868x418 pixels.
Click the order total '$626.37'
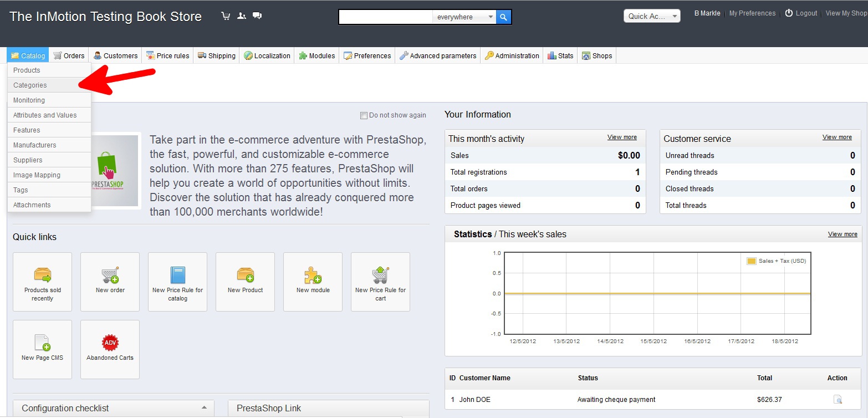click(x=769, y=400)
